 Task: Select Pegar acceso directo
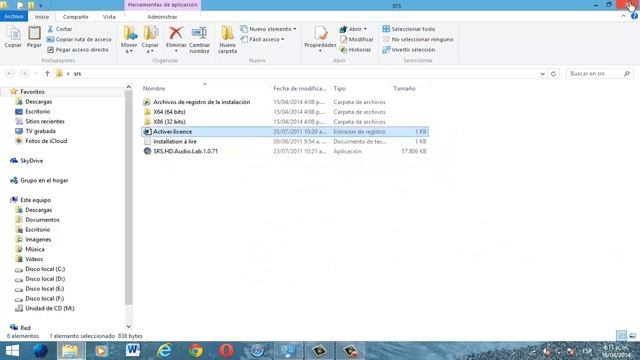click(78, 49)
